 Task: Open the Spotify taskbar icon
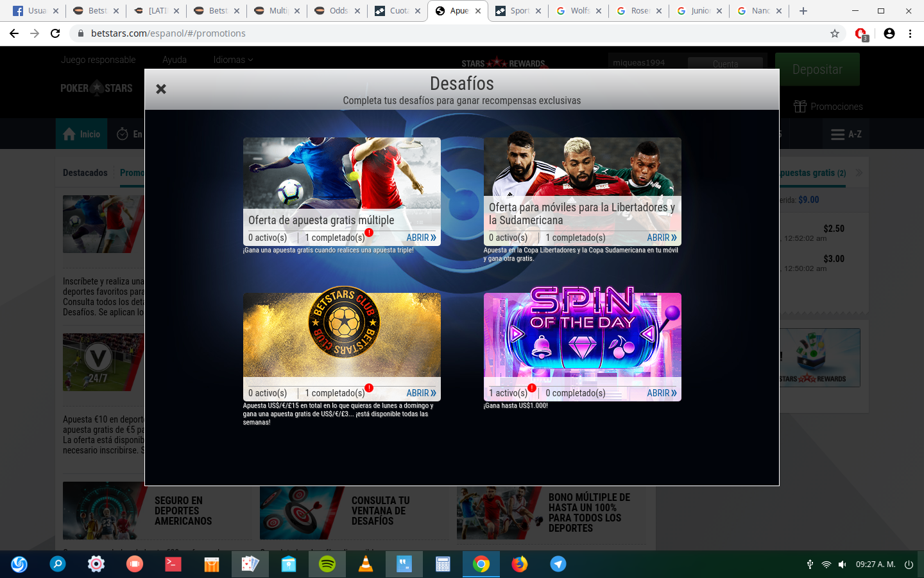327,564
